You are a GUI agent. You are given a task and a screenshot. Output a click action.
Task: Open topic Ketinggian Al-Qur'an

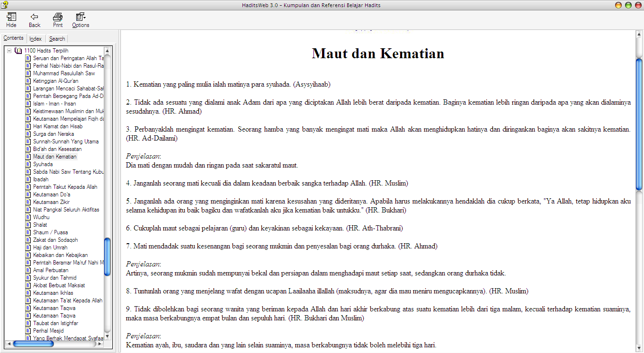click(x=56, y=81)
